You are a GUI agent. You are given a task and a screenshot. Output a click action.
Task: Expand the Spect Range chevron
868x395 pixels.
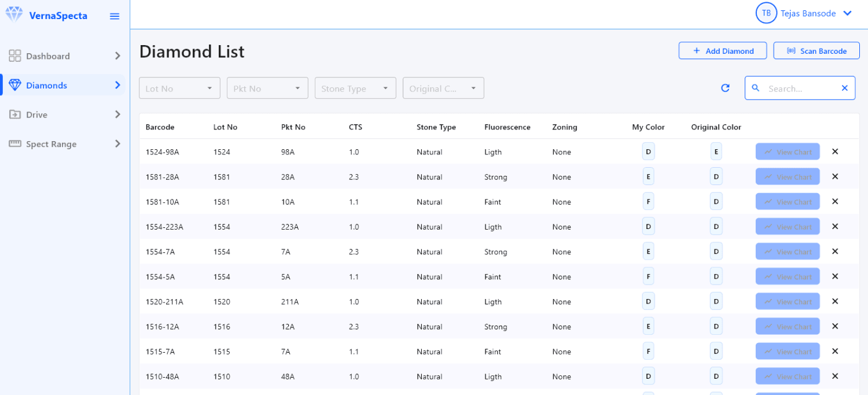point(117,143)
